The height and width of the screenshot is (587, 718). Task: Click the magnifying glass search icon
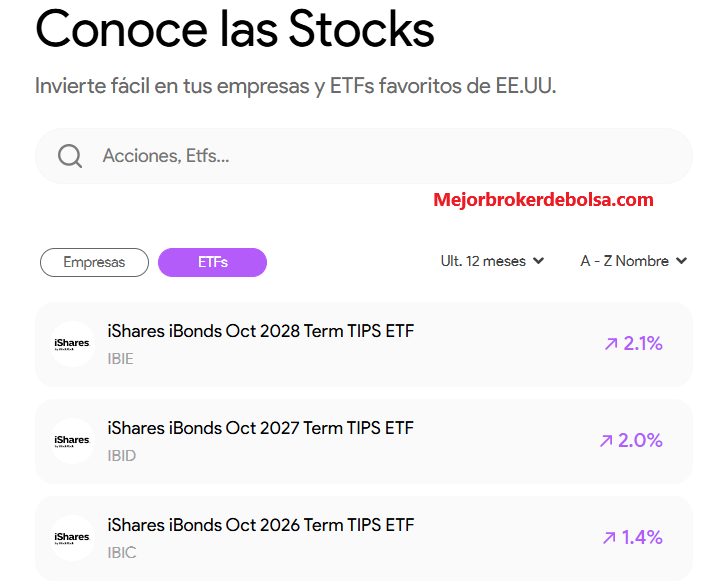click(x=70, y=156)
